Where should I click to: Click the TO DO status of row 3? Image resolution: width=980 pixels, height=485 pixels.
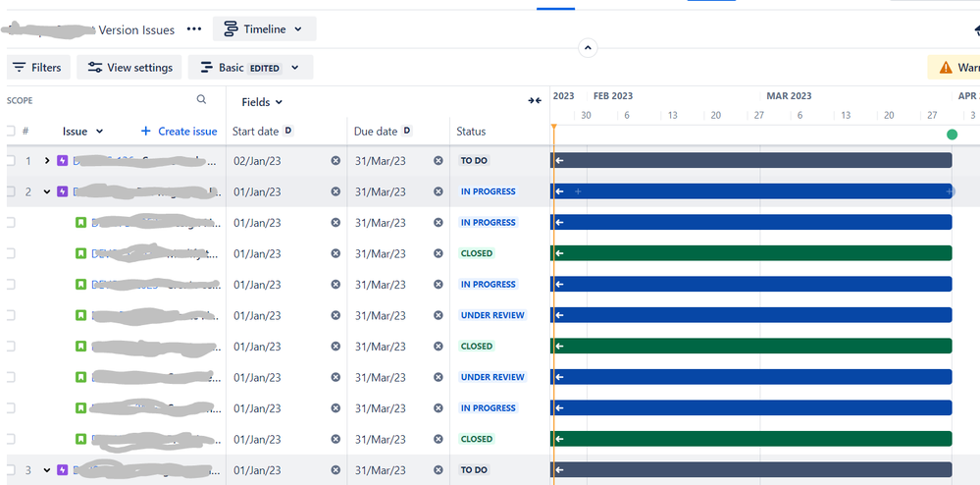(474, 470)
